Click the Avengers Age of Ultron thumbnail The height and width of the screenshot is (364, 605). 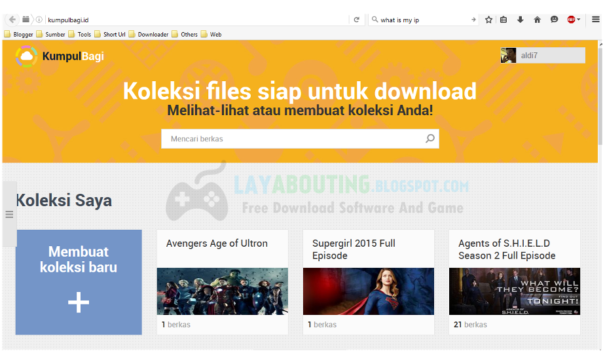[x=223, y=291]
